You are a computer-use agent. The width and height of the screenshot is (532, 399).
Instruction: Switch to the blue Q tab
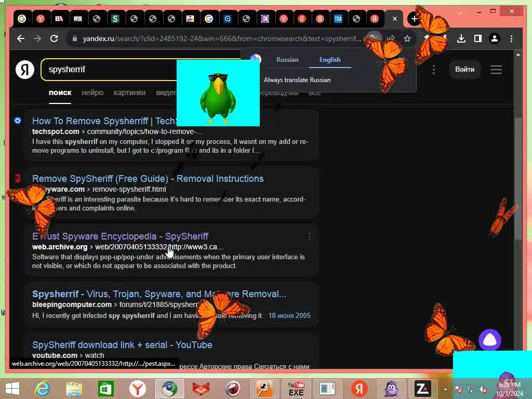(x=228, y=19)
